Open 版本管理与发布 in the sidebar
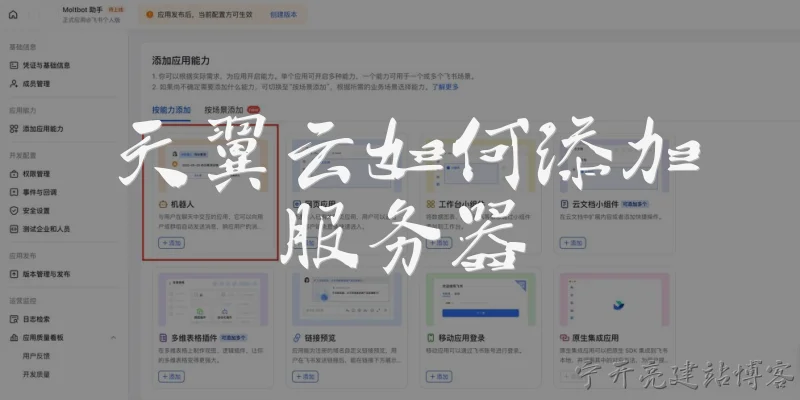Viewport: 800px width, 400px height. (x=46, y=274)
